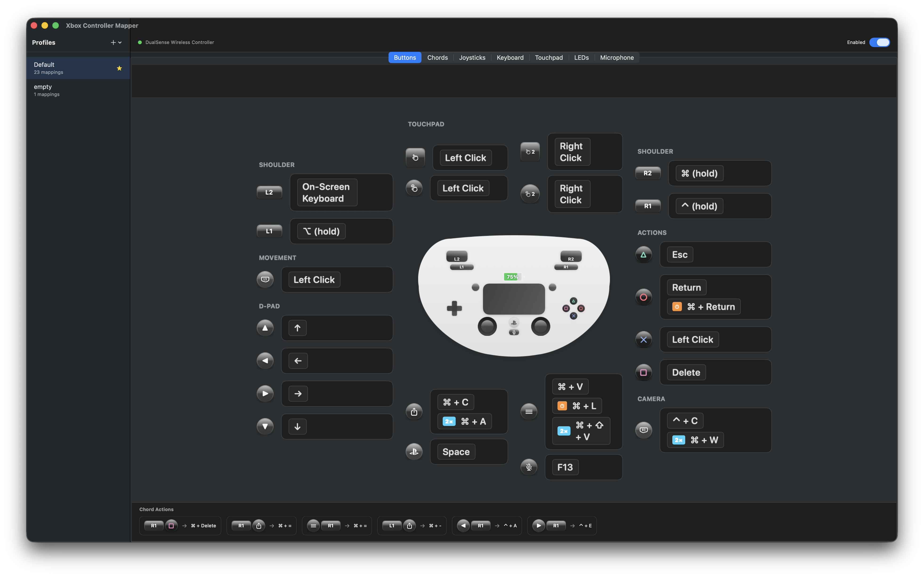Click the muted microphone button icon
The image size is (924, 577).
(x=529, y=467)
